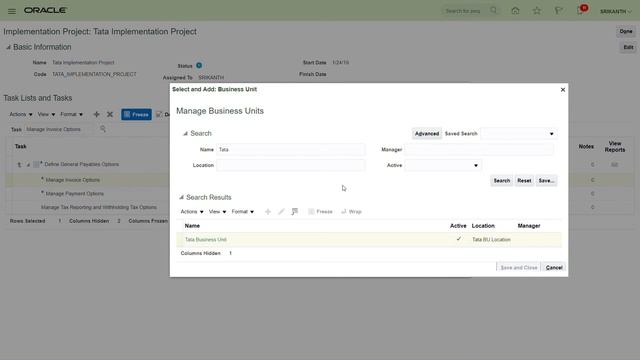This screenshot has height=360, width=640.
Task: Click the Manager column header in results
Action: pos(529,226)
